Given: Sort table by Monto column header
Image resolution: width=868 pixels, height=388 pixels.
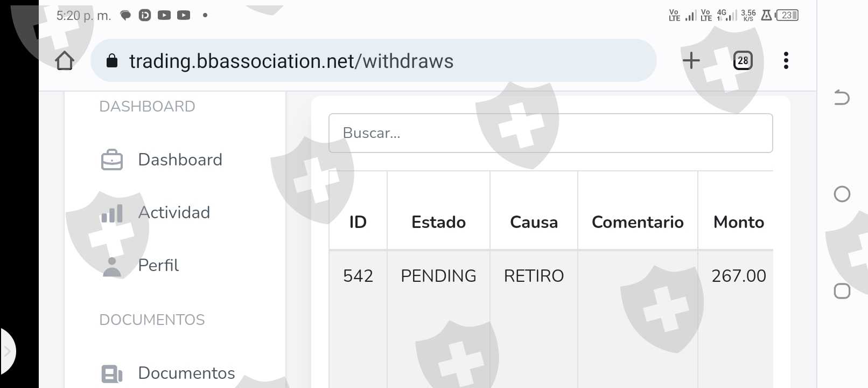Looking at the screenshot, I should 738,222.
